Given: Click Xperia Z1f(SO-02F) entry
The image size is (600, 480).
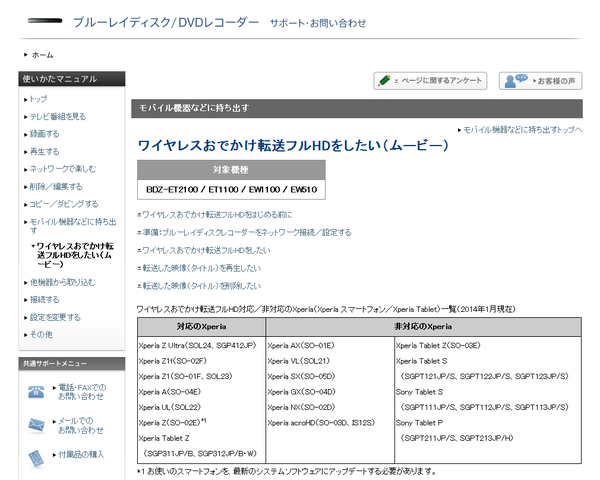Looking at the screenshot, I should pyautogui.click(x=173, y=361).
